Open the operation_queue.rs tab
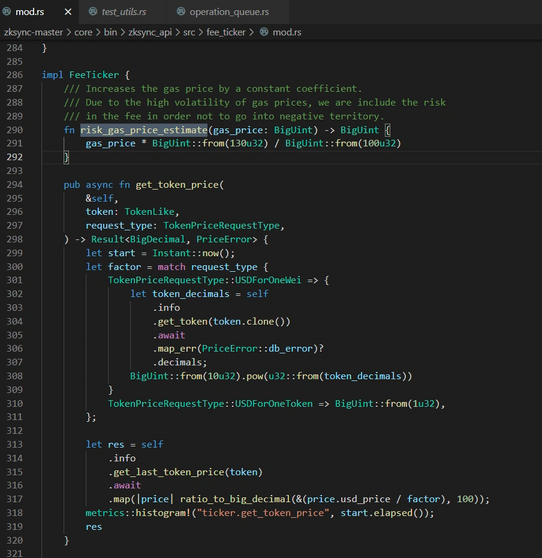The image size is (542, 558). click(229, 12)
